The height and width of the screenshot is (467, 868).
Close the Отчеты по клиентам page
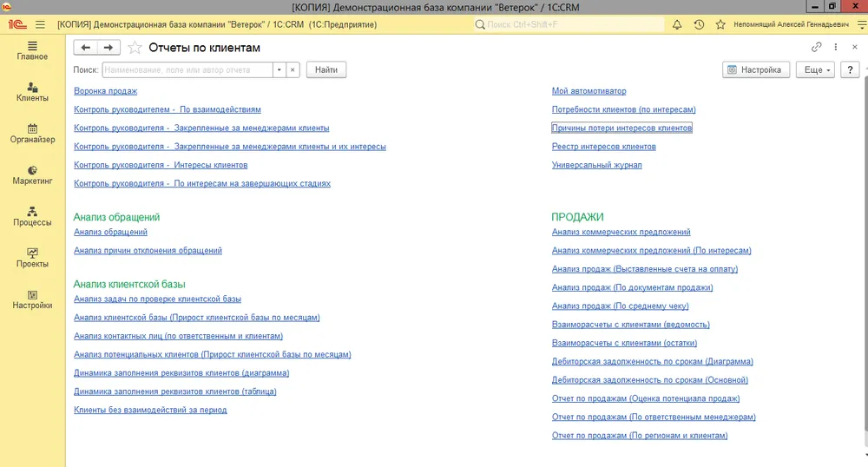click(x=855, y=47)
